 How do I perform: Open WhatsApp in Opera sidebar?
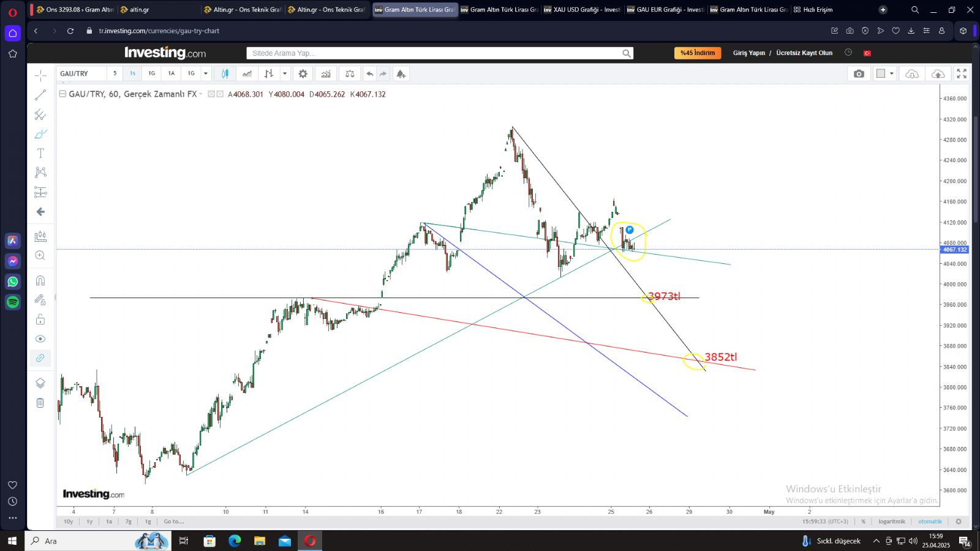tap(13, 282)
